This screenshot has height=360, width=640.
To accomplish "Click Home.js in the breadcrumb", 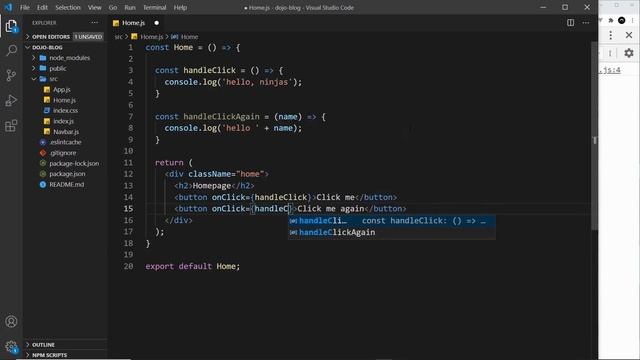I will pos(151,37).
